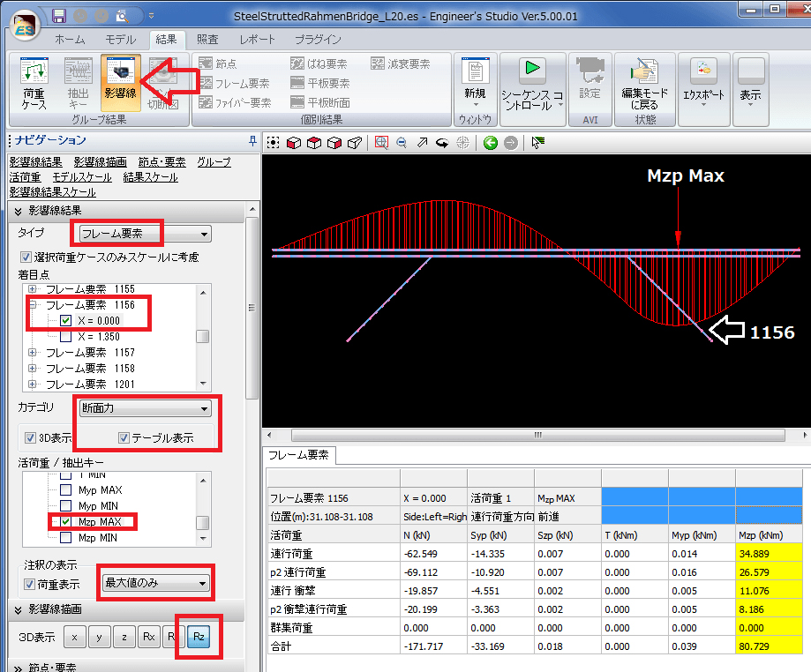
Task: Click the Rz 3D view button
Action: pos(199,637)
